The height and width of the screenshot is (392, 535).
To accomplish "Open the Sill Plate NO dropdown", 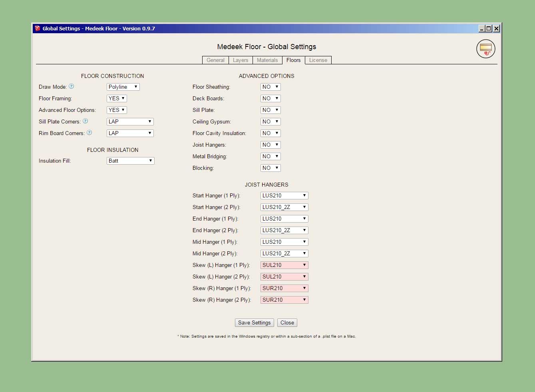I will [270, 110].
